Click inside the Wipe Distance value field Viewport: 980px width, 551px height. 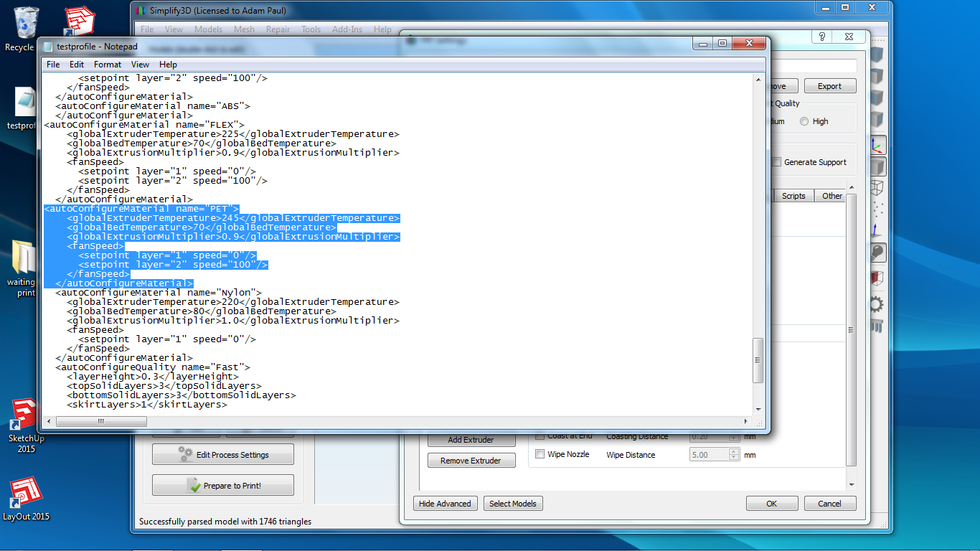click(709, 455)
